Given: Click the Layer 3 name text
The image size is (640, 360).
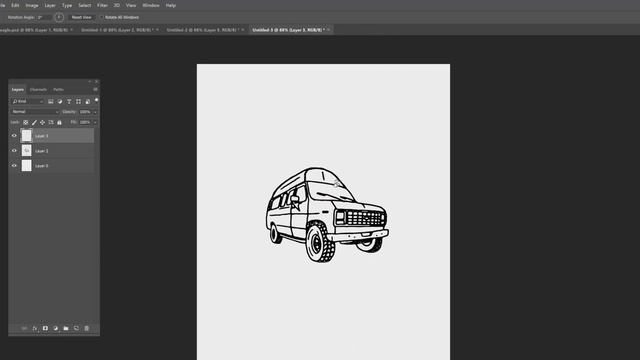Looking at the screenshot, I should coord(42,136).
